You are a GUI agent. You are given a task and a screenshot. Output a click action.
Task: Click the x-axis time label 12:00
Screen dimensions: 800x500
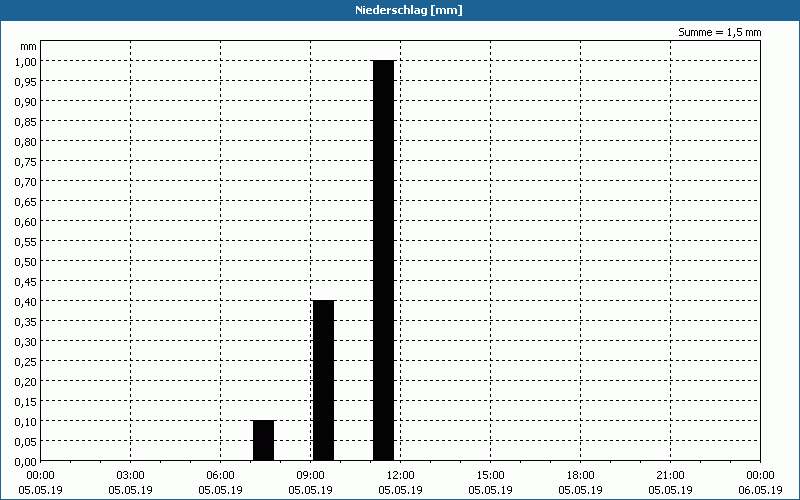[x=401, y=476]
